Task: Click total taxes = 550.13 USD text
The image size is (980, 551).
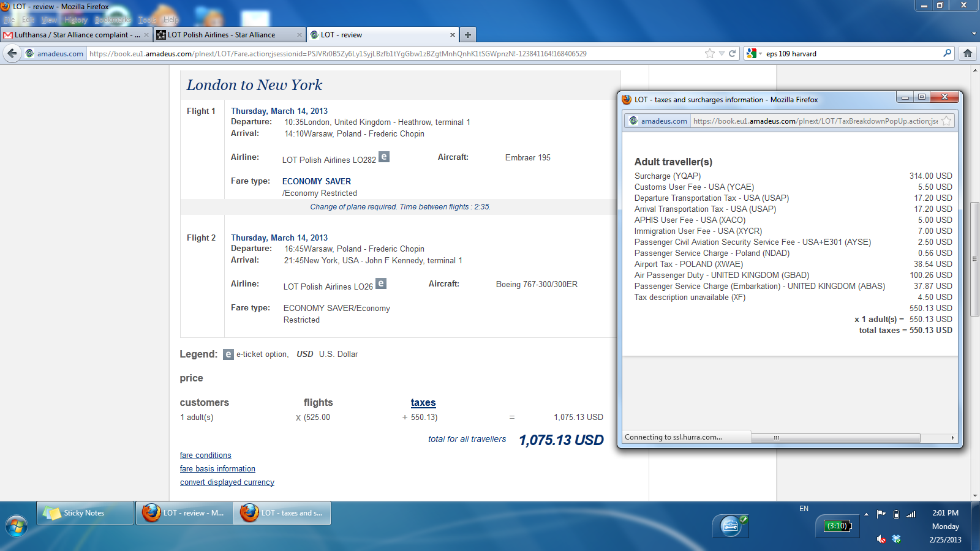Action: tap(905, 330)
